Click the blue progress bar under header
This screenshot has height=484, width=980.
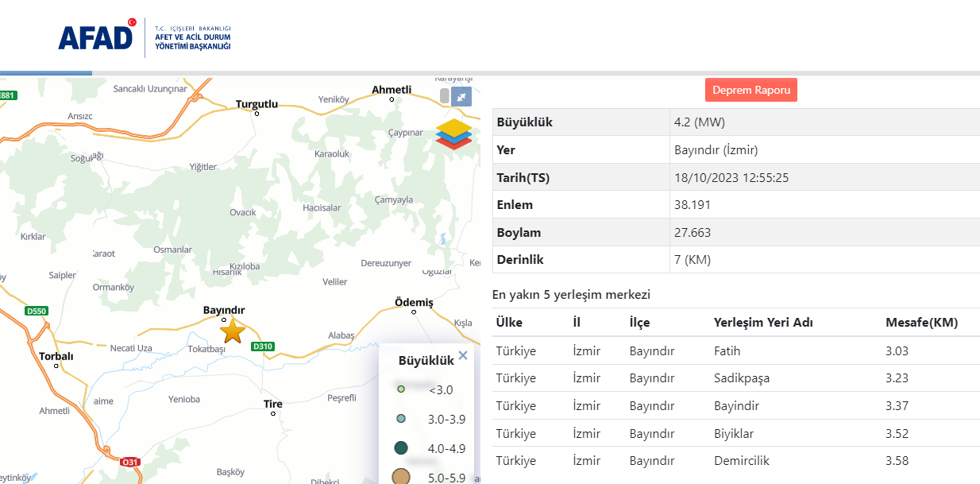(46, 73)
